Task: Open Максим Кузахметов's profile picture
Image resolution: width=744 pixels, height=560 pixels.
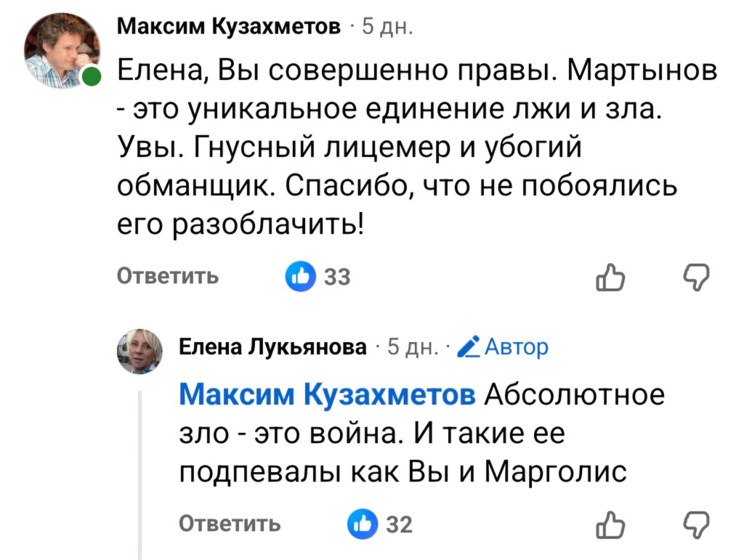Action: click(62, 49)
